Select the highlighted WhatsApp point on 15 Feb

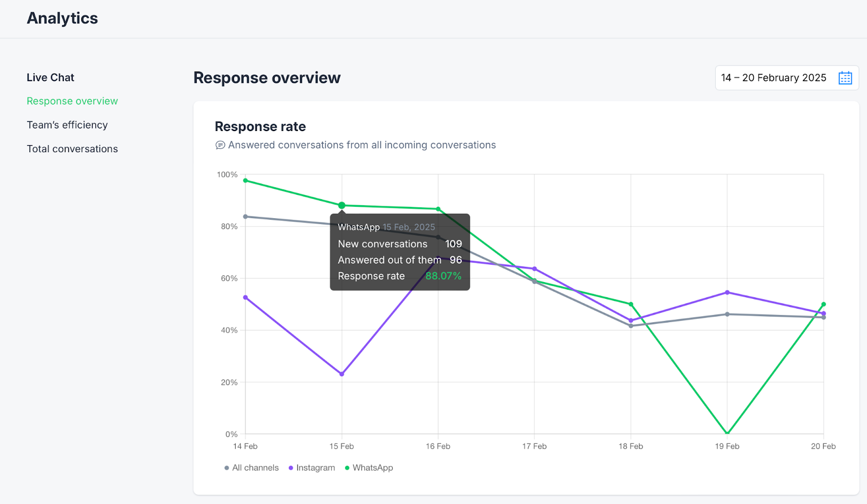coord(342,206)
